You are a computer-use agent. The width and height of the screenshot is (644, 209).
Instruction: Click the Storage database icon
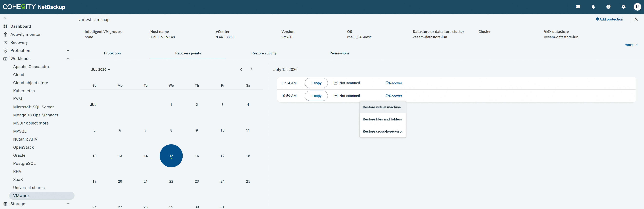5,204
